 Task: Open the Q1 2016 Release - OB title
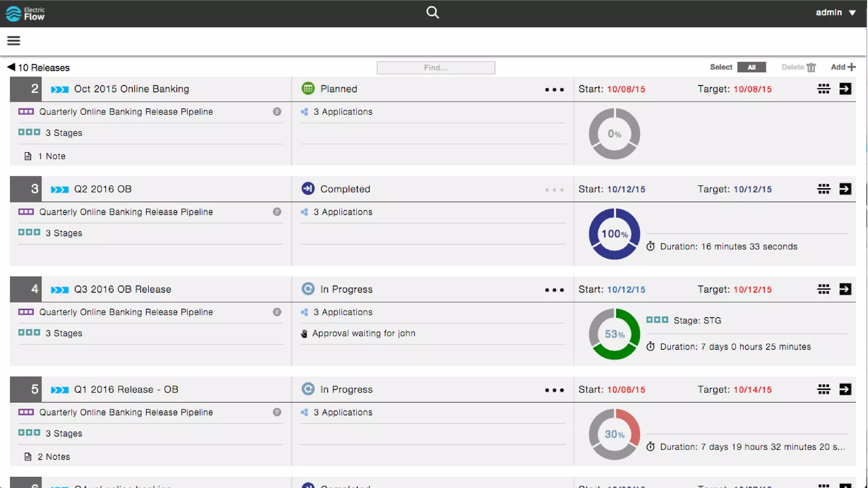126,389
